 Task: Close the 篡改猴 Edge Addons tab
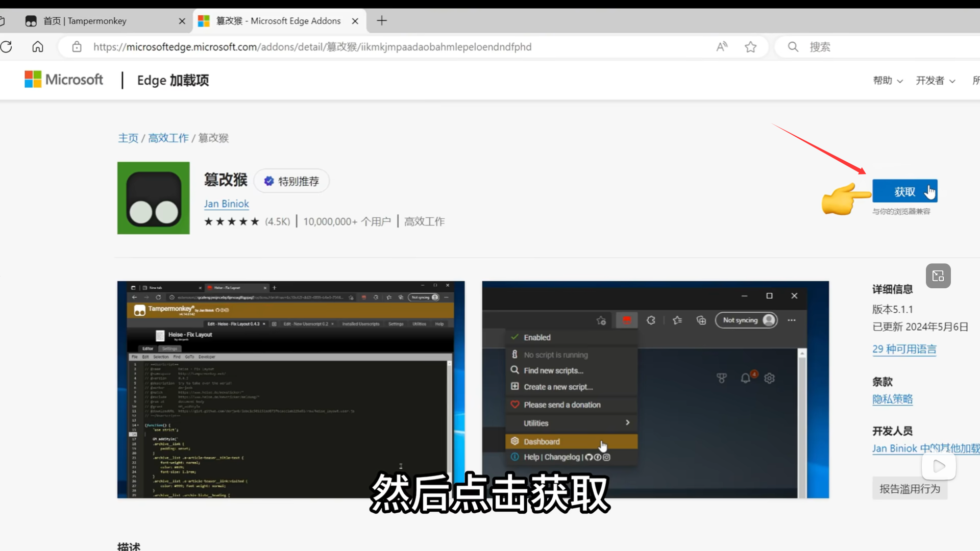coord(355,21)
